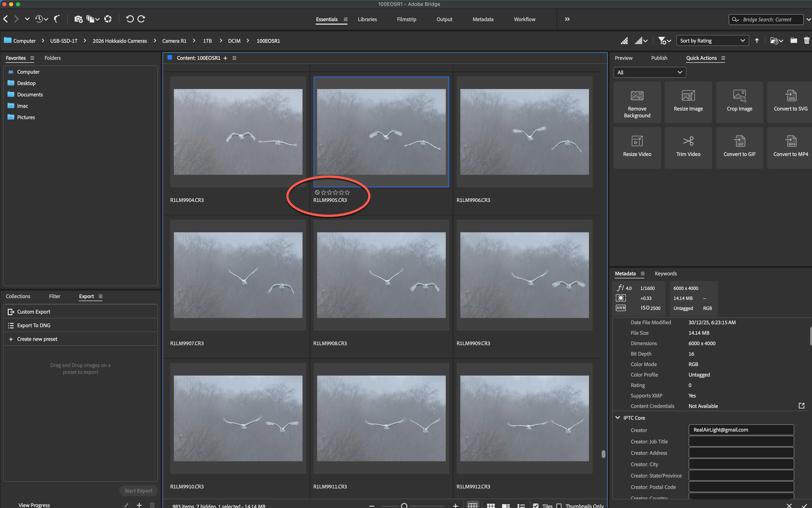Switch to the Filmstrip workspace
The width and height of the screenshot is (812, 508).
[x=406, y=20]
